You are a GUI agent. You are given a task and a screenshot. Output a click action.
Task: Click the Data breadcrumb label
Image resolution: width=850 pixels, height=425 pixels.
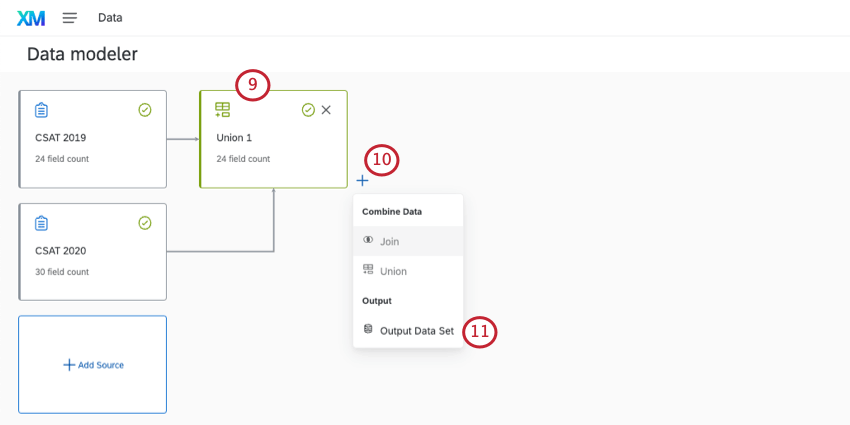tap(110, 18)
